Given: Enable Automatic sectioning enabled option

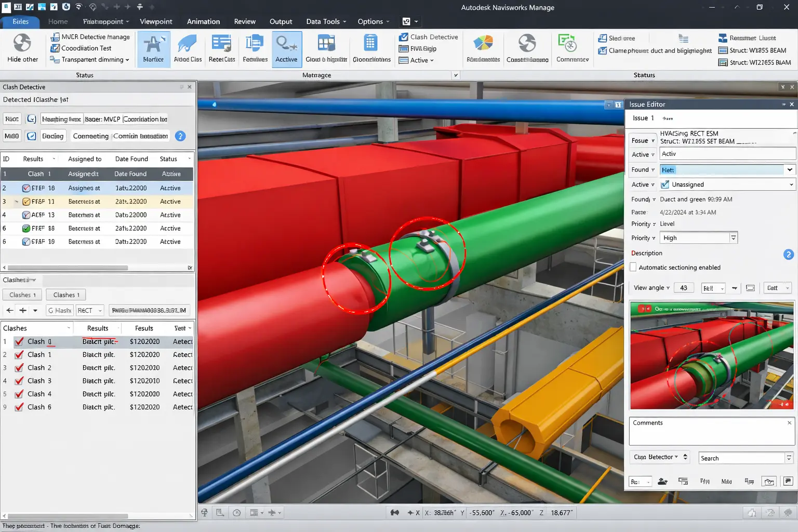Looking at the screenshot, I should [x=633, y=267].
